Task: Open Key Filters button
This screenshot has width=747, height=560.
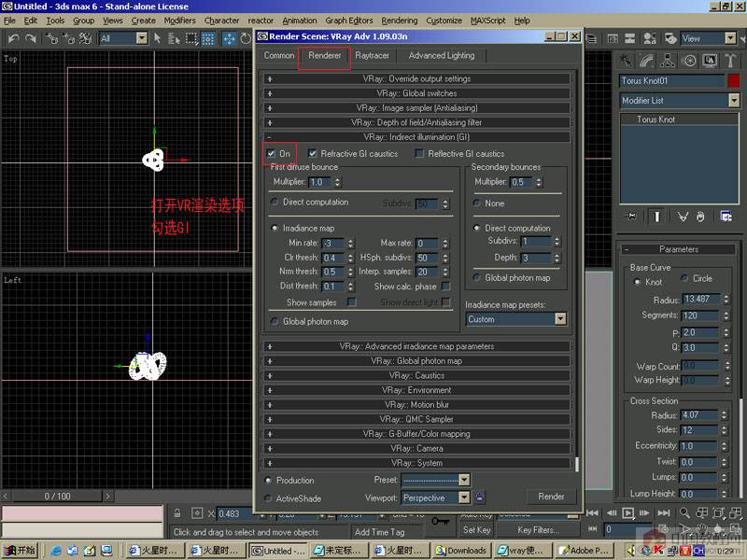Action: pyautogui.click(x=539, y=529)
